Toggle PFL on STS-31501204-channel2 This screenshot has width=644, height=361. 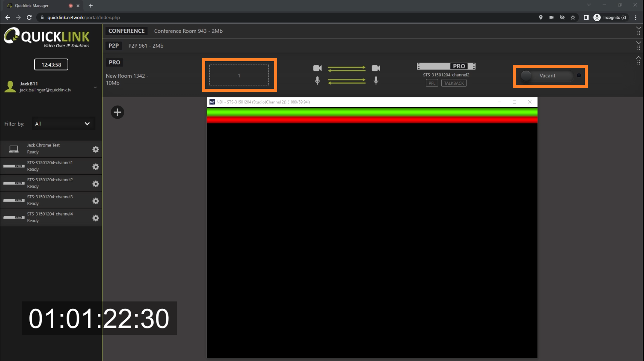pyautogui.click(x=432, y=83)
